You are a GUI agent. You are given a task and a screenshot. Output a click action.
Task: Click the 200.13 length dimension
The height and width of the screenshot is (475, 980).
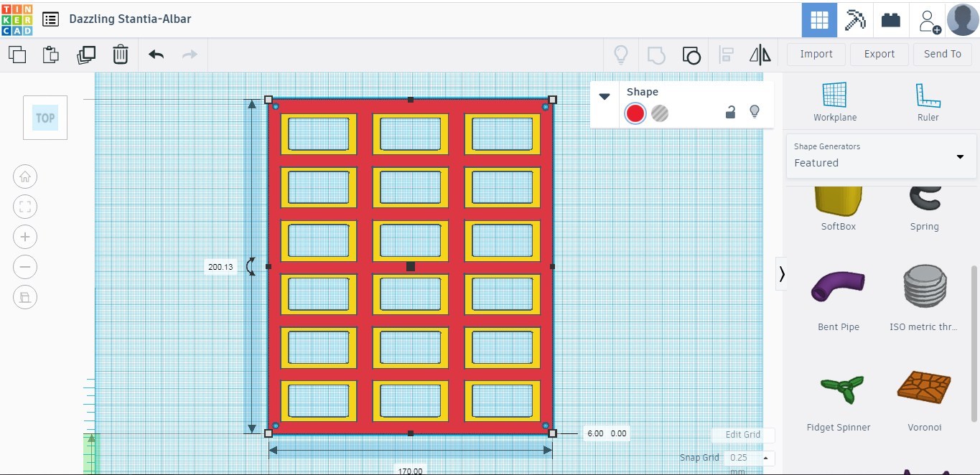[220, 267]
